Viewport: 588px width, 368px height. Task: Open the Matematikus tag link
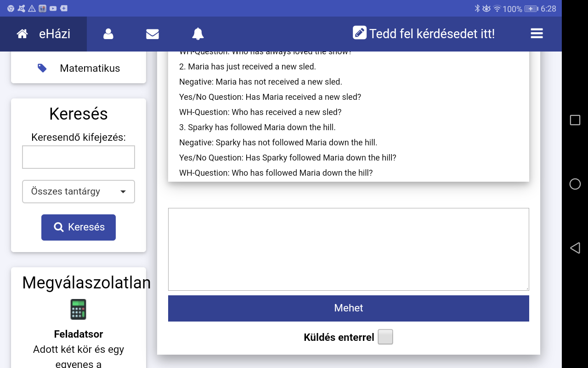pyautogui.click(x=90, y=68)
